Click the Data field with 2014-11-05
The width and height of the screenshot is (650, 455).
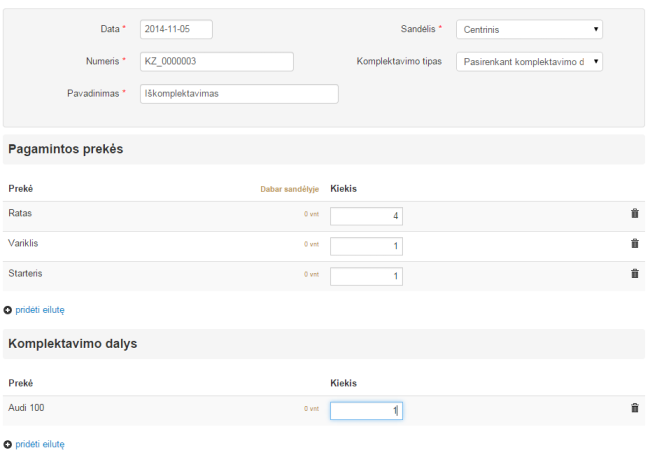[x=176, y=30]
